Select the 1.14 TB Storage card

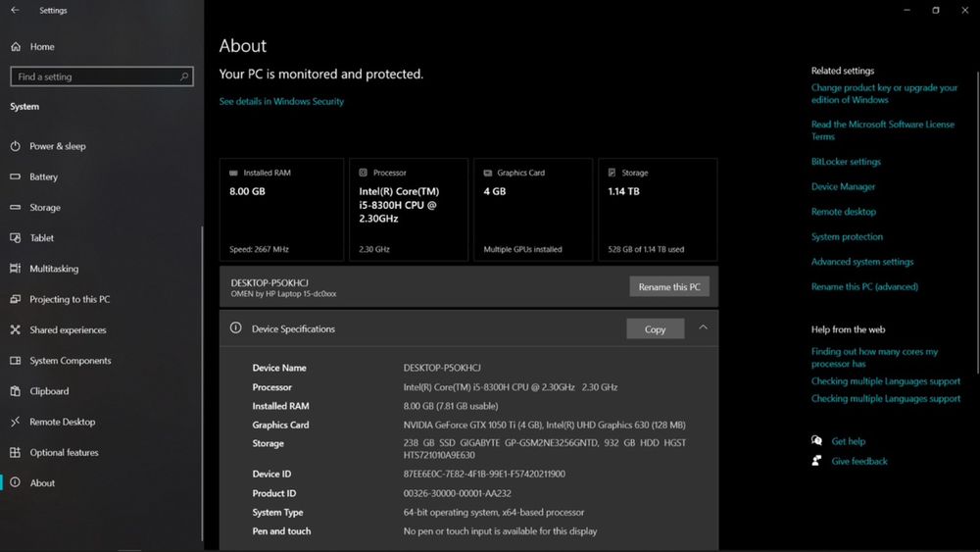(658, 210)
